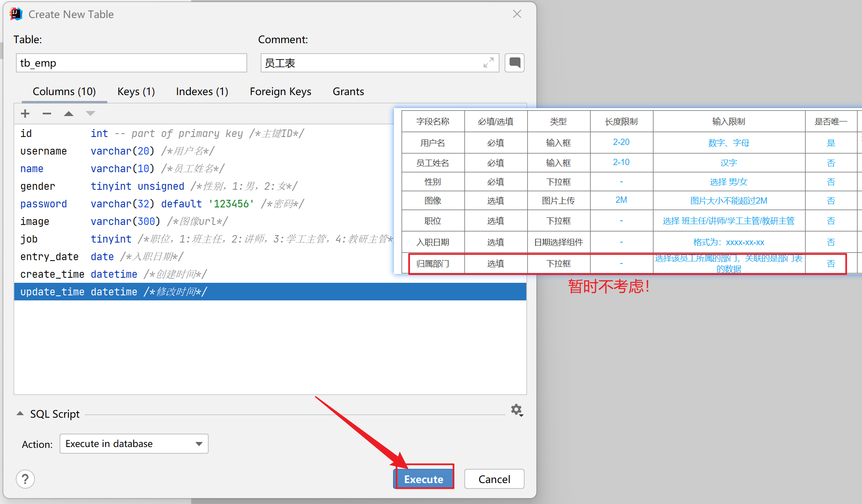The height and width of the screenshot is (504, 862).
Task: Click the Cancel button
Action: click(494, 479)
